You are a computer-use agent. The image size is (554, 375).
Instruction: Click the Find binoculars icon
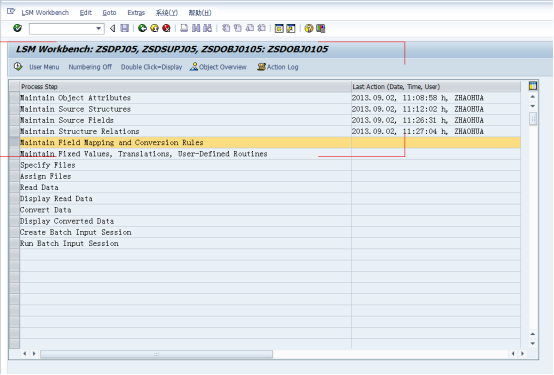(196, 28)
